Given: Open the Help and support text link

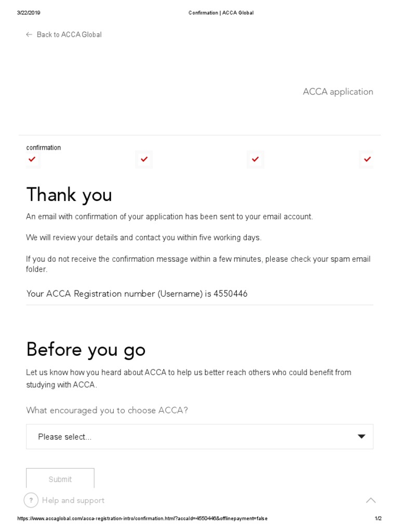Looking at the screenshot, I should click(x=73, y=500).
